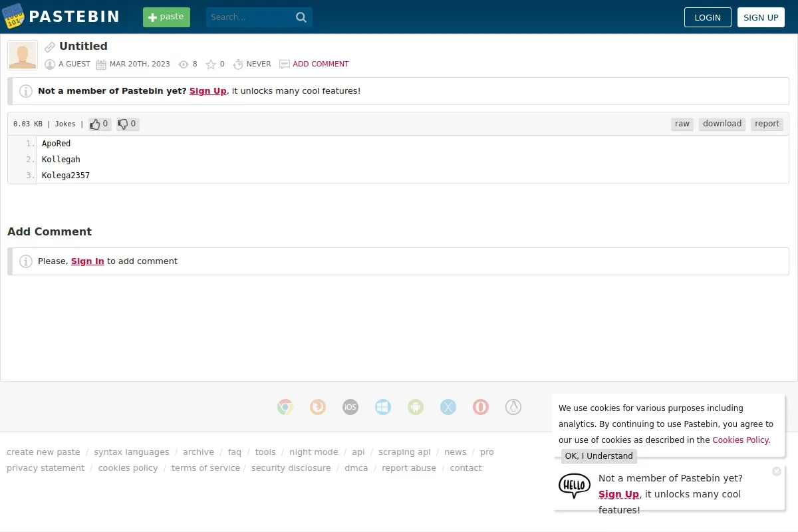Open the api footer link
The height and width of the screenshot is (532, 798).
(x=358, y=452)
